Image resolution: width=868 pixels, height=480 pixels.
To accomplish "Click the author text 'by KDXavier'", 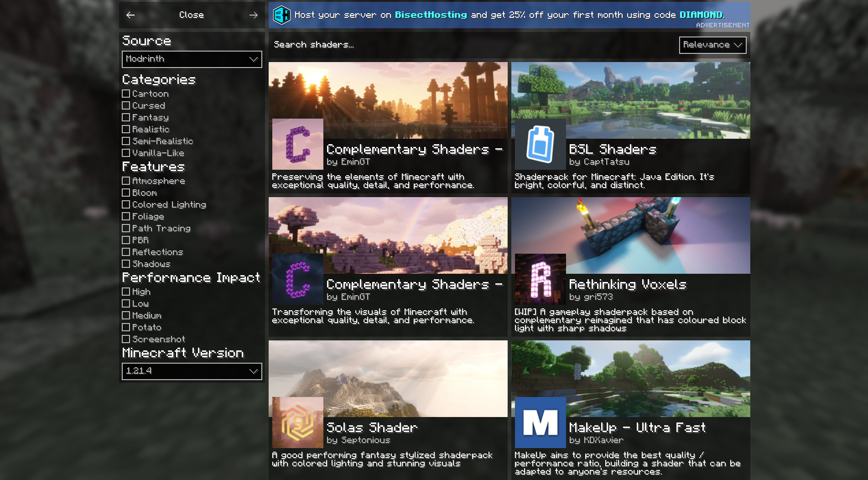I will pyautogui.click(x=596, y=440).
